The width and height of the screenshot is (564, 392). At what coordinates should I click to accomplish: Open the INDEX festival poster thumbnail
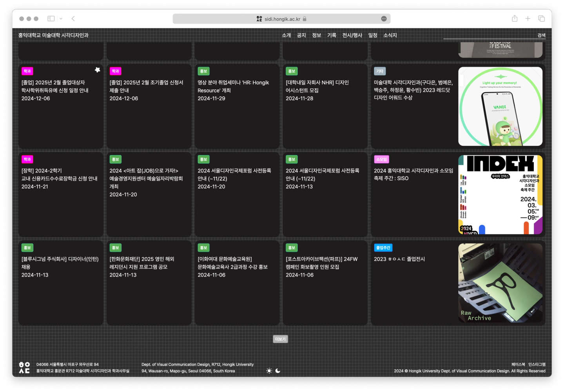(501, 195)
